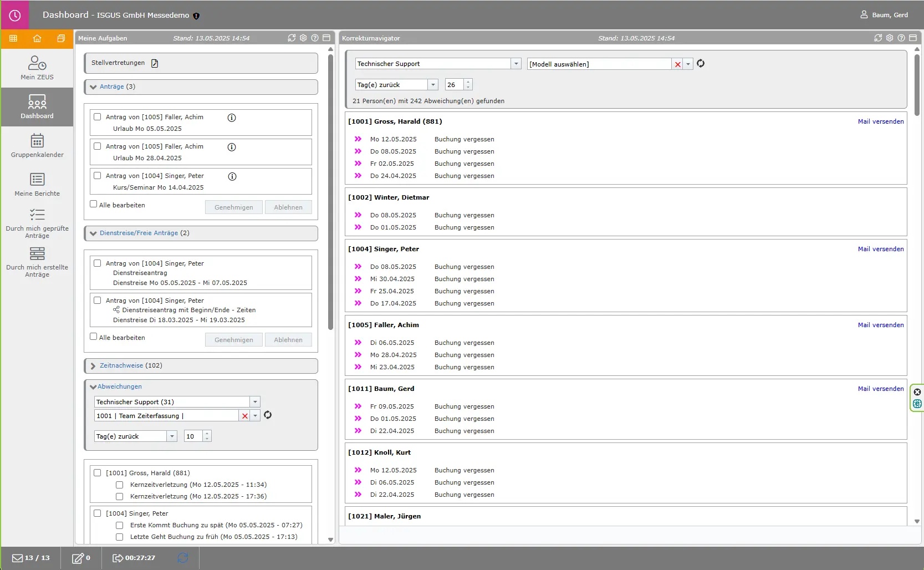Select checkbox for Gross, Harald deviations
Screen dimensions: 924x570
point(98,473)
